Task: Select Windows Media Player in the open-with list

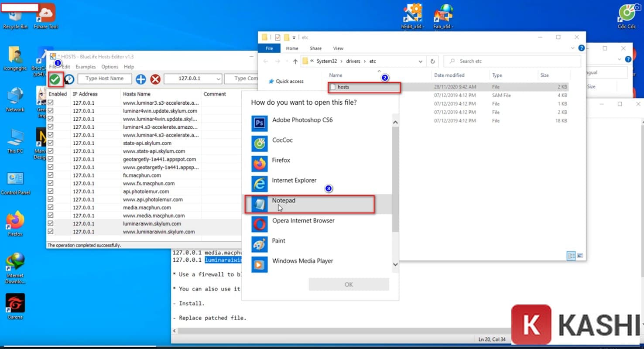Action: tap(302, 260)
